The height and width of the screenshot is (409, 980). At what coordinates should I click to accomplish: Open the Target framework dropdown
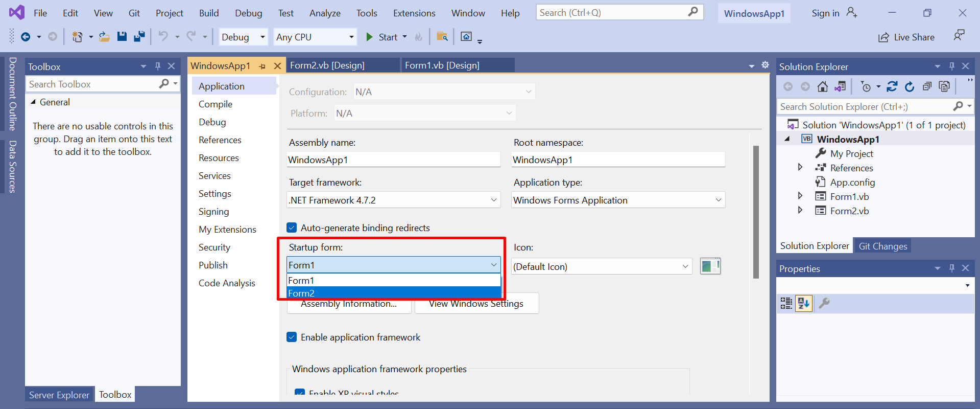coord(393,200)
